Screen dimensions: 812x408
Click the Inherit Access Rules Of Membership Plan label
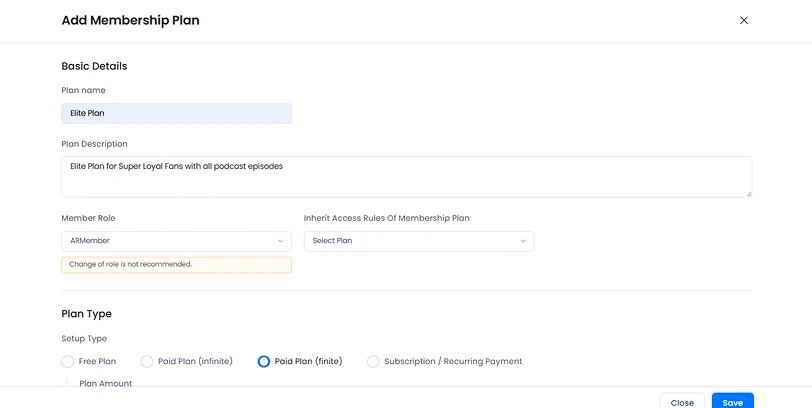click(386, 218)
